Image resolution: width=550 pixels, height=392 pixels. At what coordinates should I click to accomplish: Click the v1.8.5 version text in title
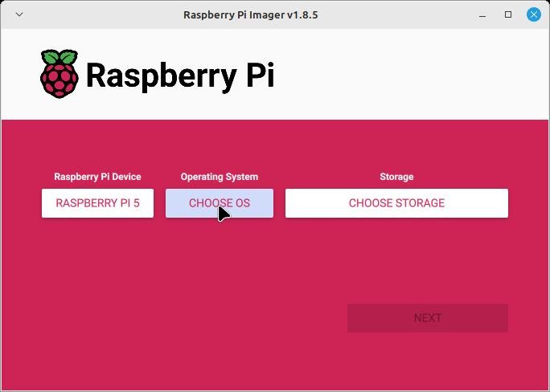point(302,15)
